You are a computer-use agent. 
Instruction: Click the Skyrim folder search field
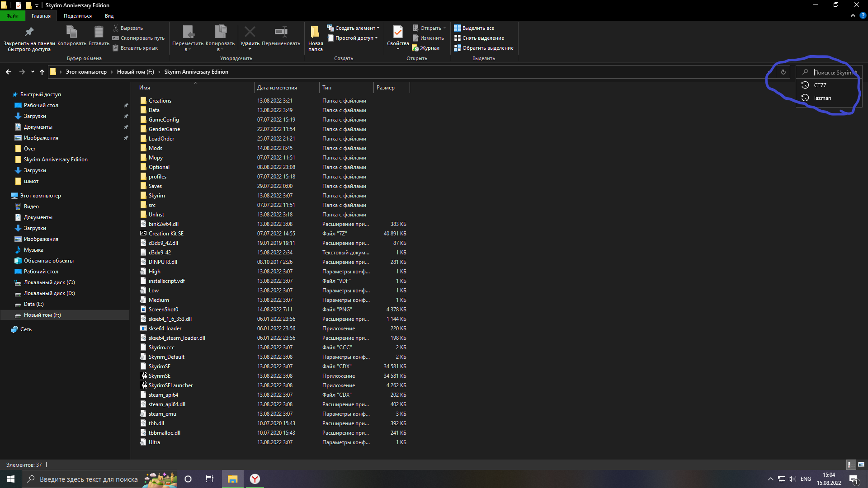pos(832,72)
